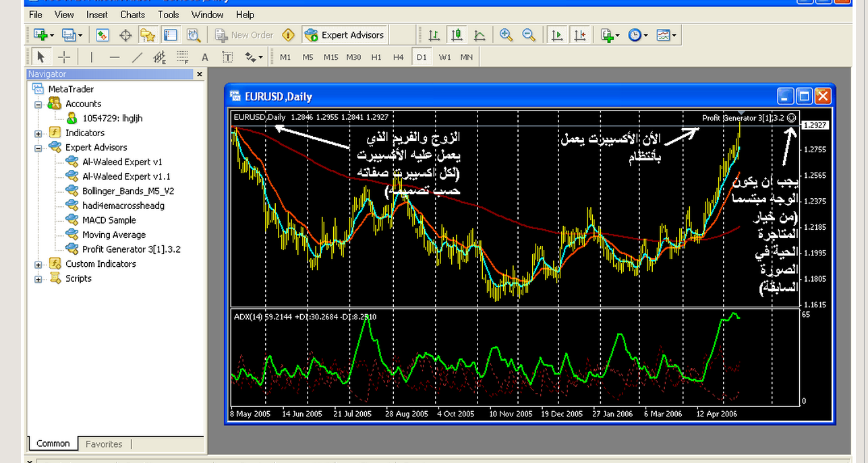This screenshot has height=463, width=868.
Task: Click the account icon beside 1054729
Action: tap(72, 118)
